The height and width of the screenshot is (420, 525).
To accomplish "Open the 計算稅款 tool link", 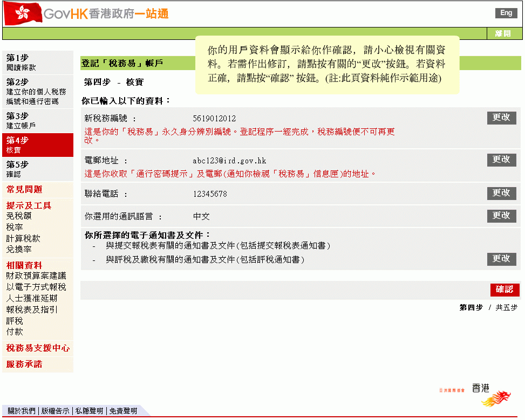I will click(23, 238).
